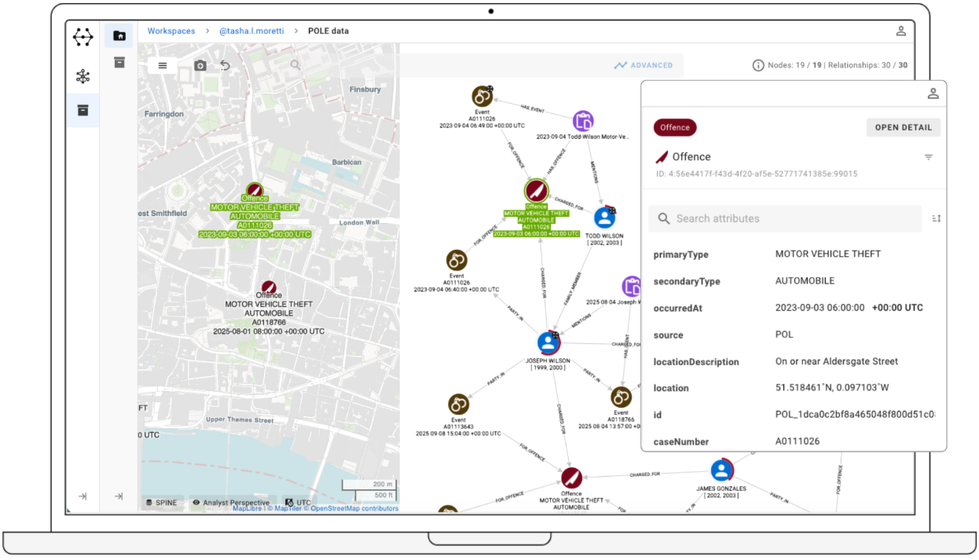Go to Workspaces breadcrumb link
Screen dimensions: 979x560
coord(171,31)
